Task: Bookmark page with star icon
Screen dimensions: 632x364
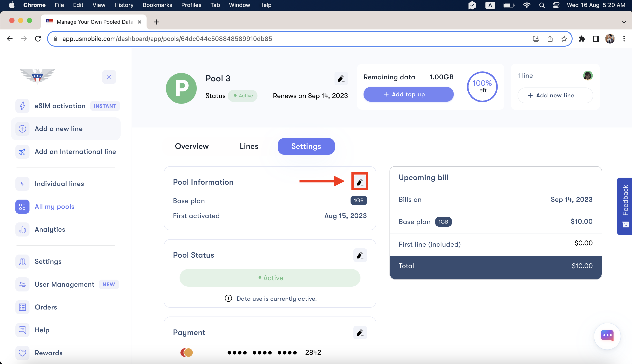Action: coord(564,39)
